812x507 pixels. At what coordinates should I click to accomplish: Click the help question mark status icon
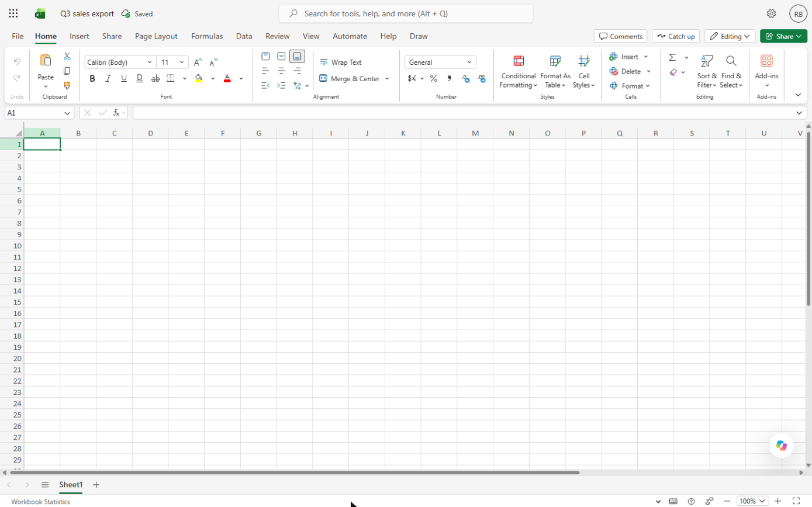pyautogui.click(x=692, y=501)
